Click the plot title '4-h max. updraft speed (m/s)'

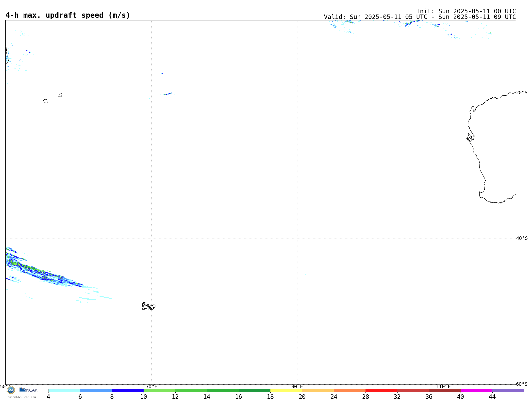click(68, 15)
